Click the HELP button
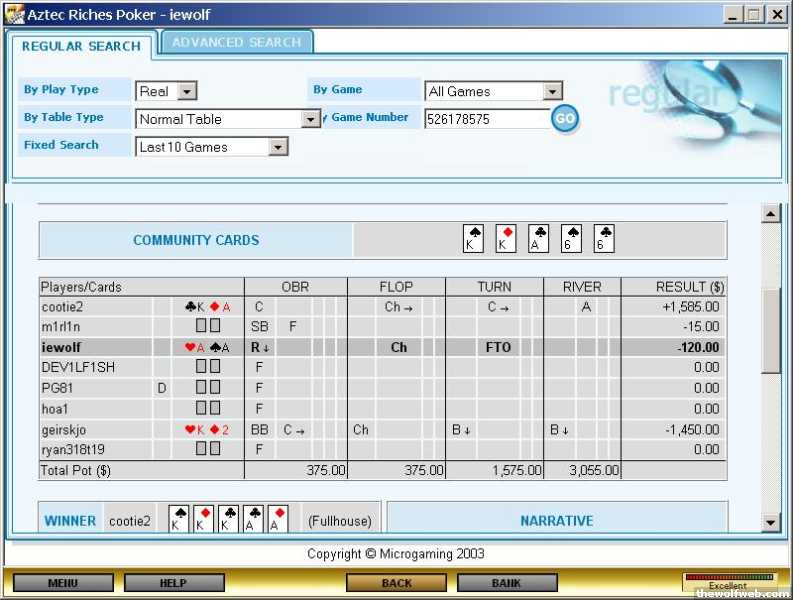 point(174,582)
